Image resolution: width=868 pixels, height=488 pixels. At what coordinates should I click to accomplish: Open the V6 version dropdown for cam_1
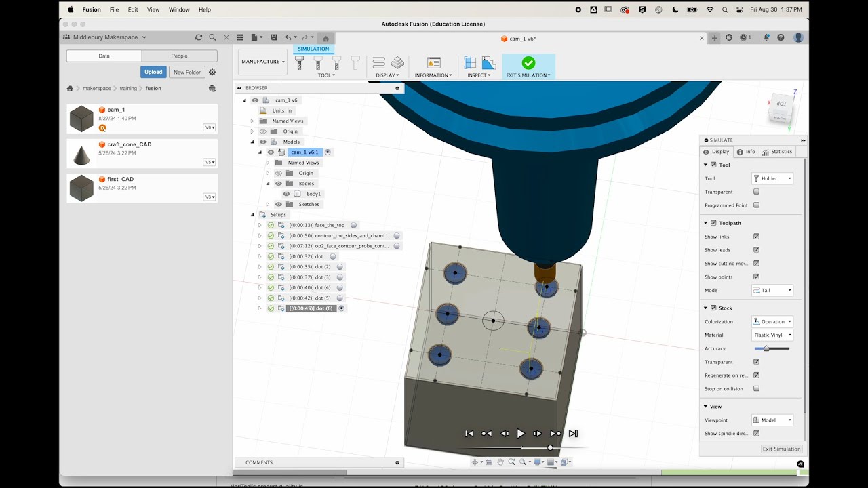coord(210,127)
